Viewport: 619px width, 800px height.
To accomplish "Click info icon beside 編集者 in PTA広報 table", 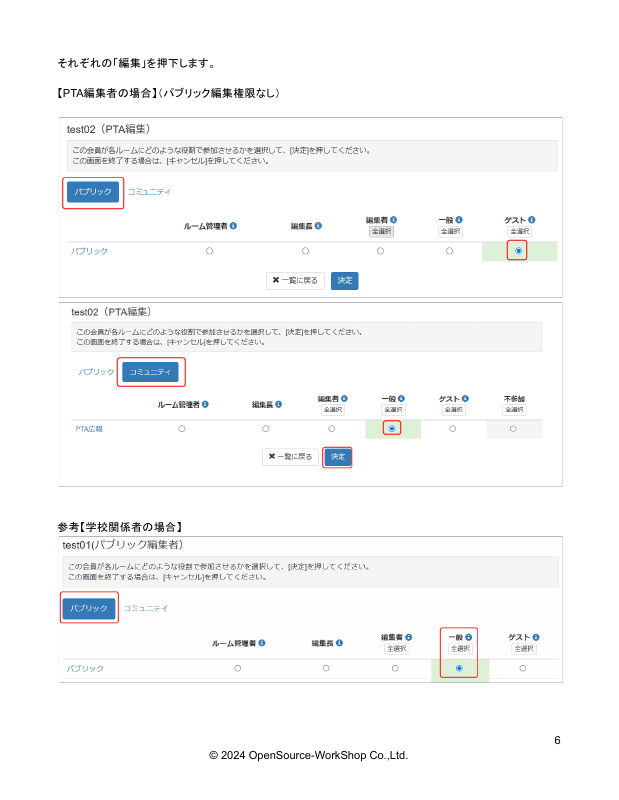I will point(344,398).
